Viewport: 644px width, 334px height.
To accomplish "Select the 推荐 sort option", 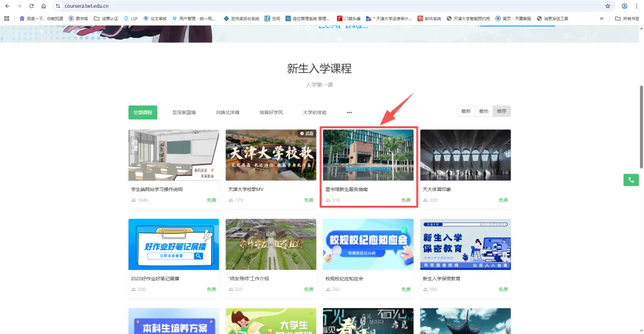I will [501, 112].
